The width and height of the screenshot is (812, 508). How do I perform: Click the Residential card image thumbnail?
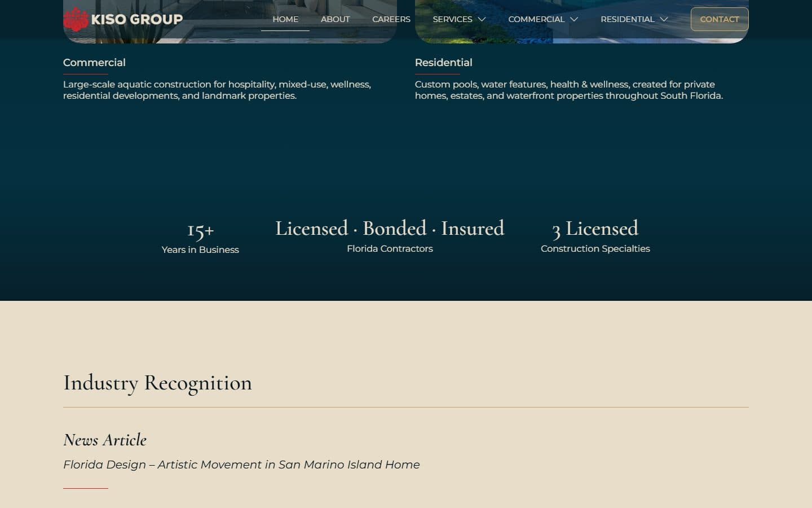(x=582, y=21)
